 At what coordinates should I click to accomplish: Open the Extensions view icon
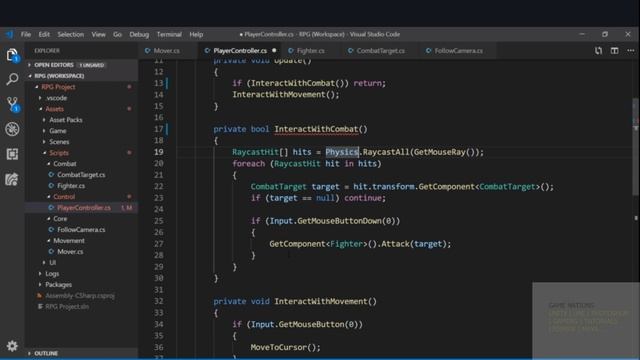12,154
